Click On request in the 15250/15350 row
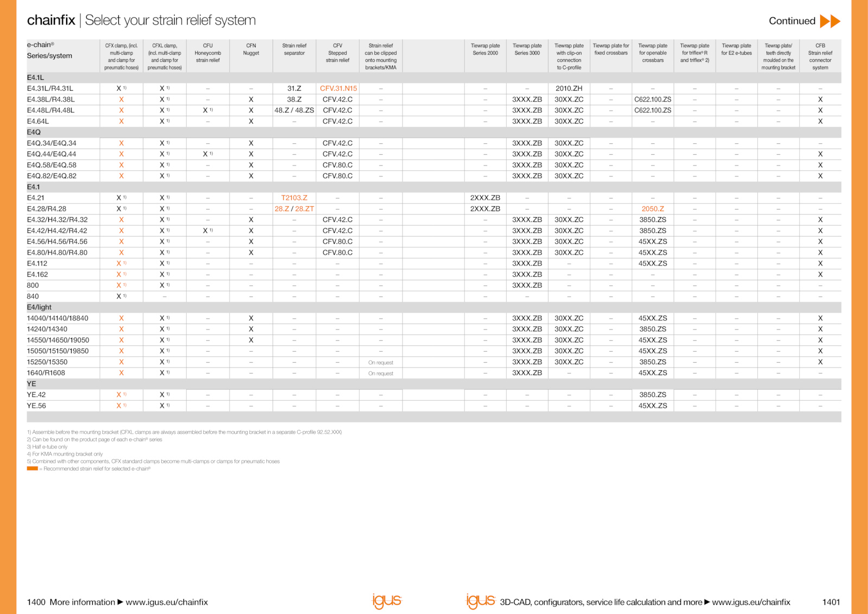The image size is (868, 614). click(x=381, y=363)
